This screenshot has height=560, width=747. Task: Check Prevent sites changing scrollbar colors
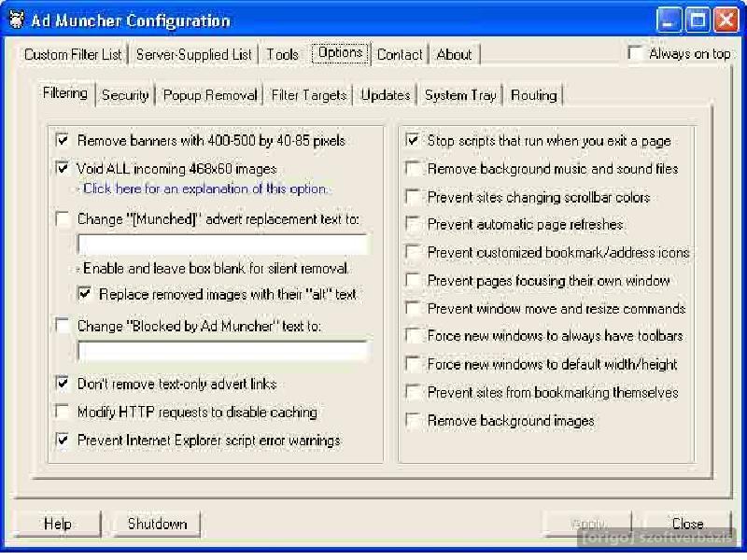[x=413, y=197]
